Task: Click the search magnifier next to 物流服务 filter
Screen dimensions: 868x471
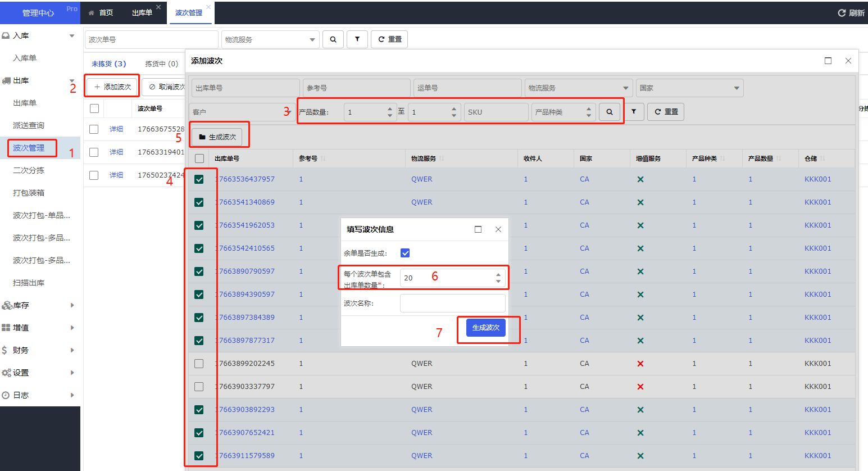Action: tap(333, 39)
